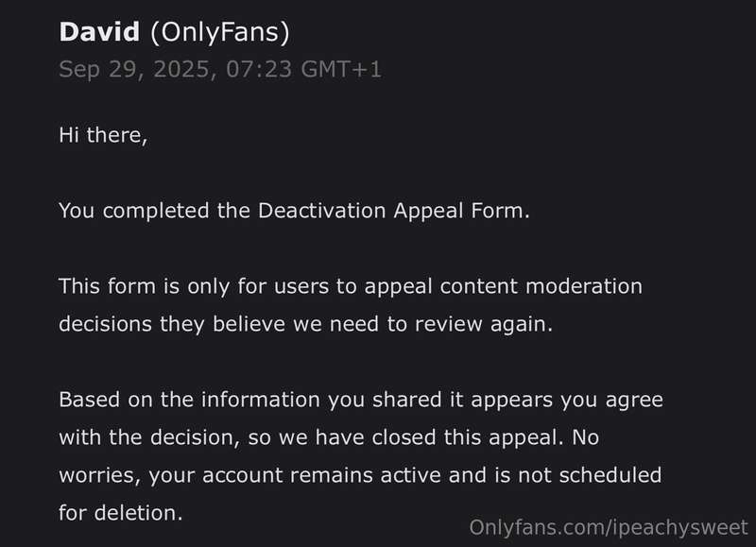The height and width of the screenshot is (547, 756).
Task: Click the "Hi there," greeting line
Action: pos(103,134)
